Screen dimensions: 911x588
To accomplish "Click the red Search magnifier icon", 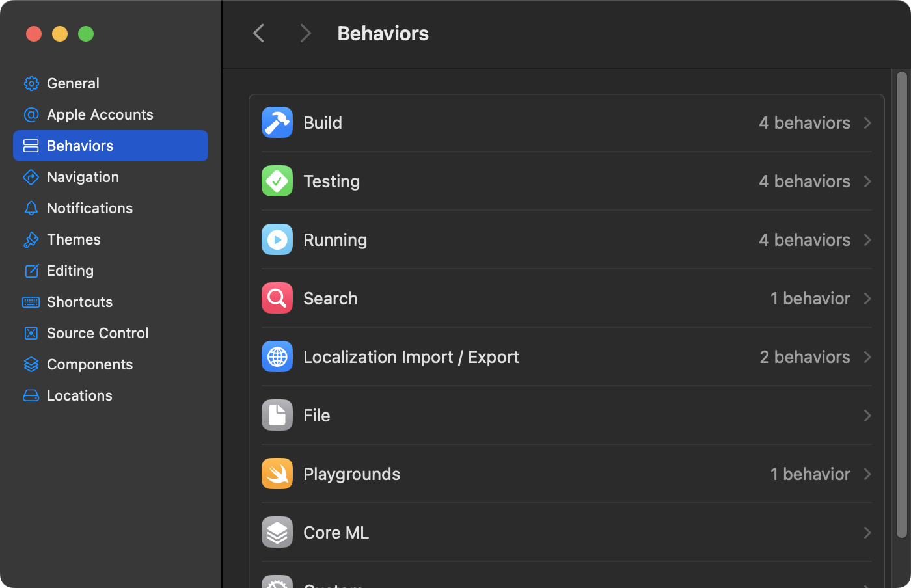I will click(277, 299).
